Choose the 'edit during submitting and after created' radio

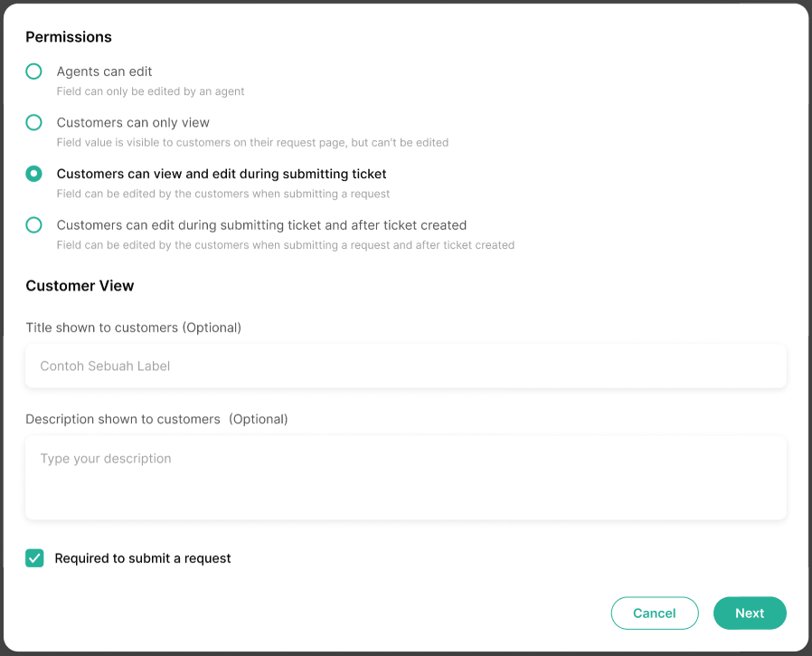point(33,224)
